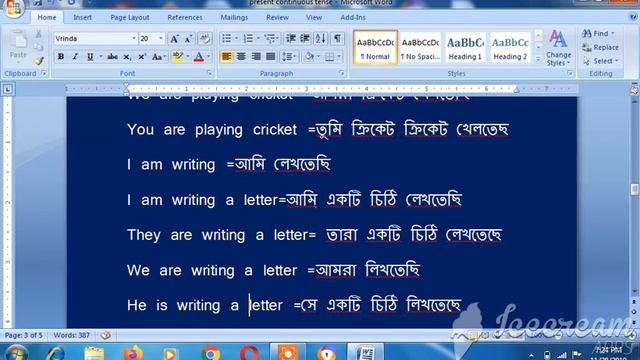
Task: Open the Change Case dropdown
Action: pos(158,57)
